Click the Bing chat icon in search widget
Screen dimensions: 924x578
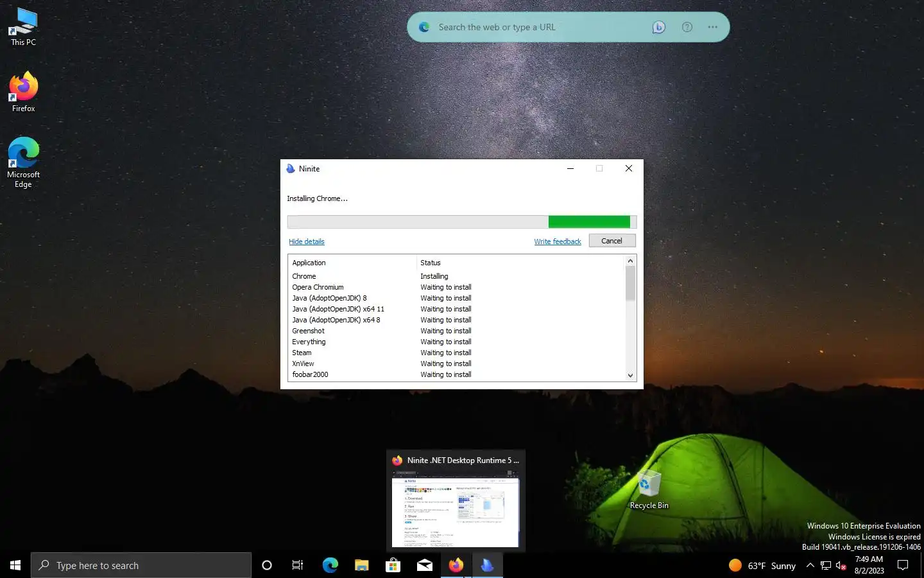[x=658, y=27]
